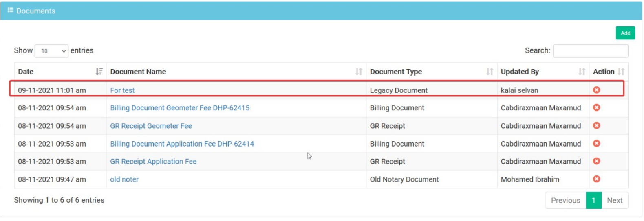The height and width of the screenshot is (221, 644).
Task: Sort by Action column
Action: coord(609,72)
